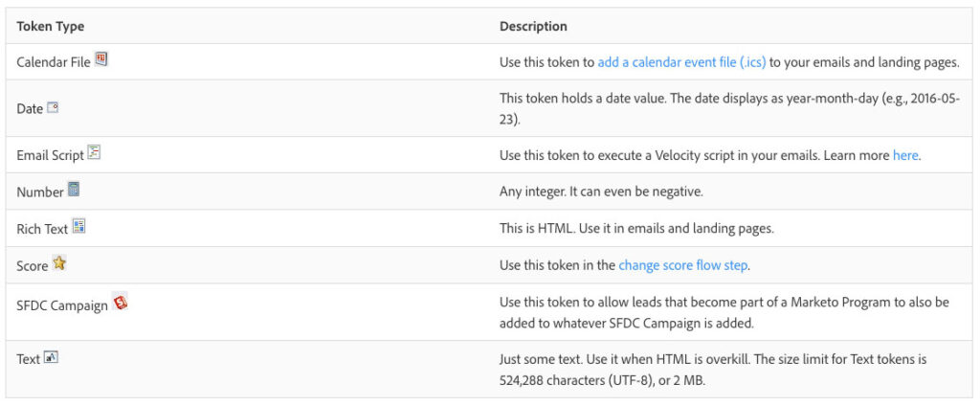Click the Calendar File token icon
Screen dimensions: 980x406
coord(101,58)
